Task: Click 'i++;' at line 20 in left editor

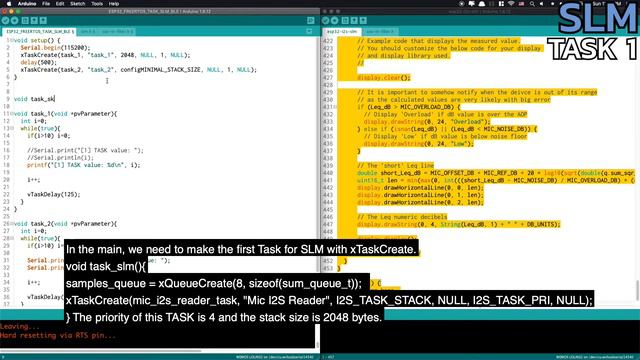Action: point(33,180)
